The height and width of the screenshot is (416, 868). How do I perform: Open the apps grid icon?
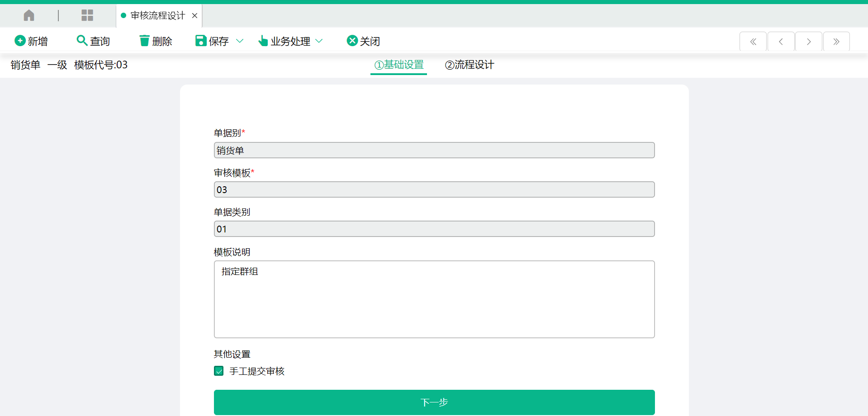(87, 15)
